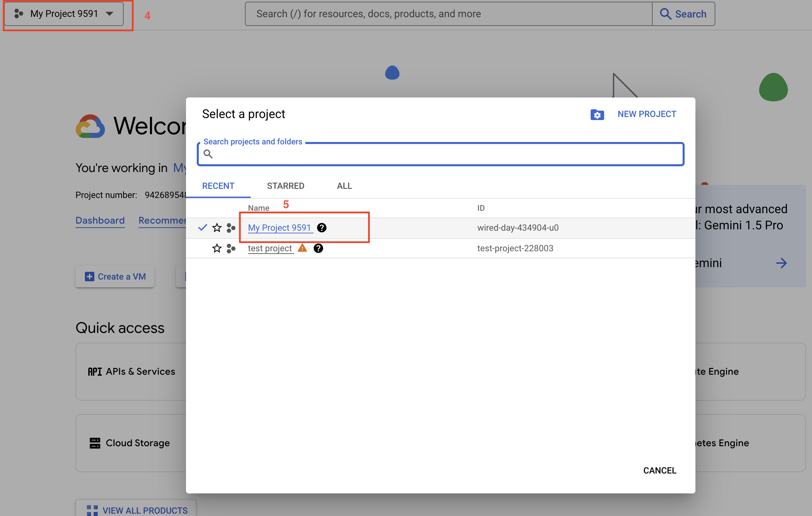Click the API icon in APIs & Services card
Image resolution: width=812 pixels, height=516 pixels.
tap(95, 372)
